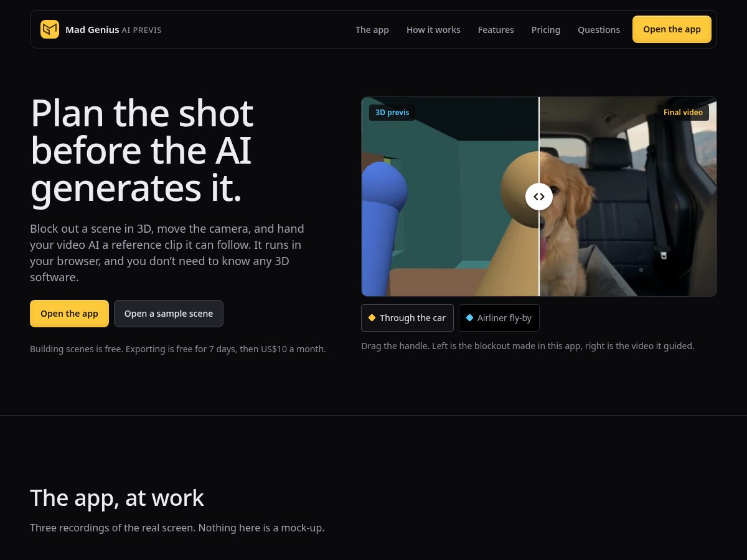Click the 3D blockout previs image
Screen dimensions: 747x560
(450, 197)
